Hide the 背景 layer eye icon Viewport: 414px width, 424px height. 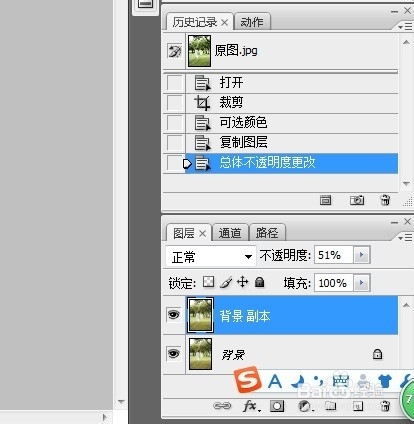point(174,353)
